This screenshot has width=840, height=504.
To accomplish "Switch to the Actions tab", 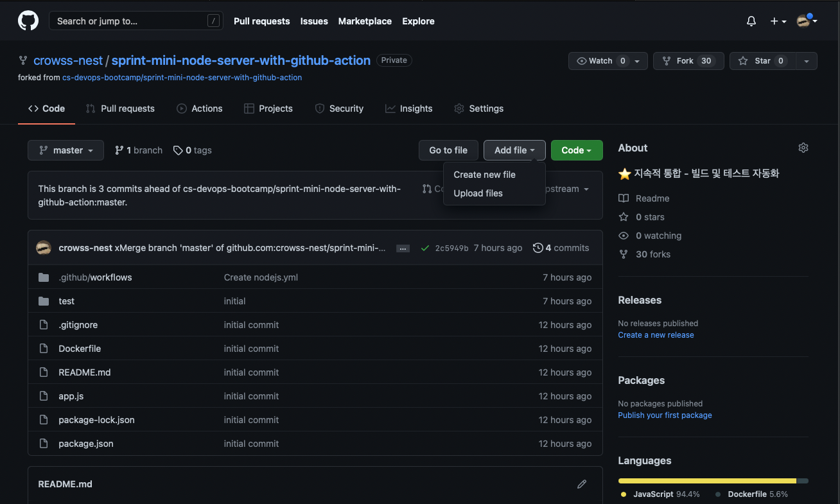I will coord(200,109).
